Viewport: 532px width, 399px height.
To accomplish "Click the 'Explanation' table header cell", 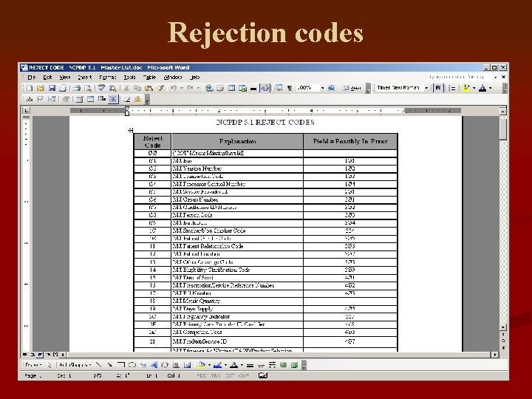I will pos(237,141).
